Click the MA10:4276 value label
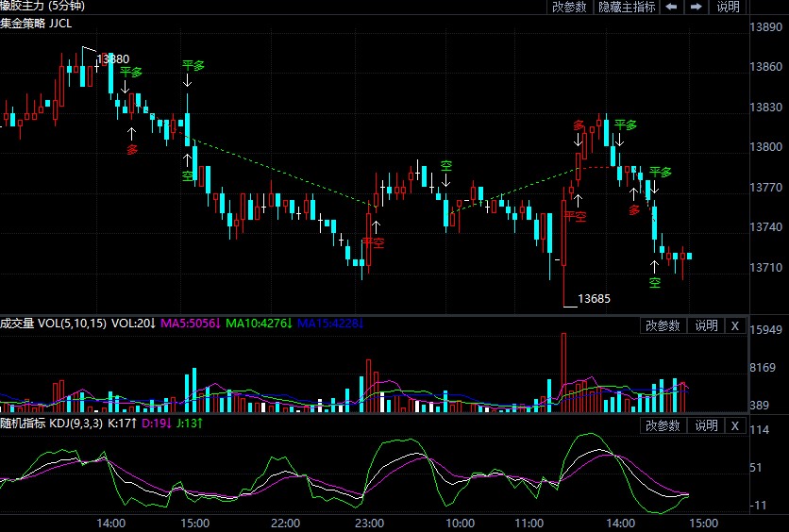Screen dimensions: 789x532 259,323
